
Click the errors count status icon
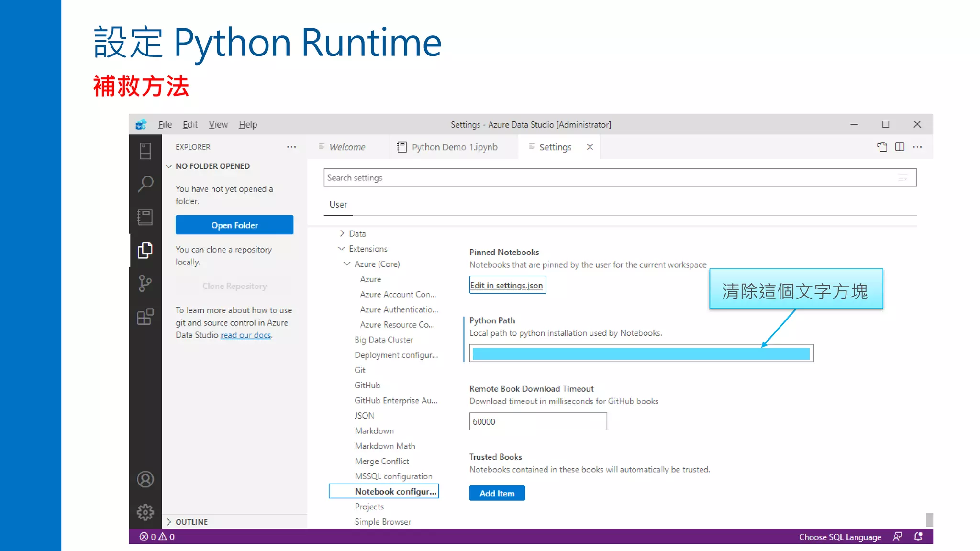pyautogui.click(x=147, y=537)
